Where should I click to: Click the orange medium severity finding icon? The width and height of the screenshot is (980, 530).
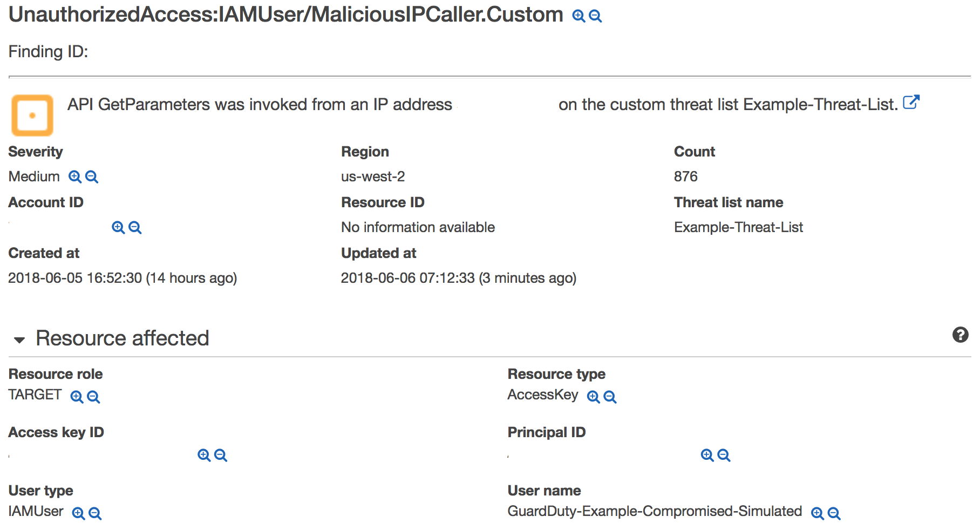[32, 115]
